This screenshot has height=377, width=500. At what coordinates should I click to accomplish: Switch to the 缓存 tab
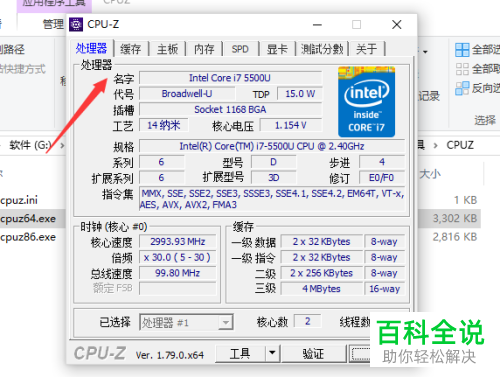click(130, 49)
